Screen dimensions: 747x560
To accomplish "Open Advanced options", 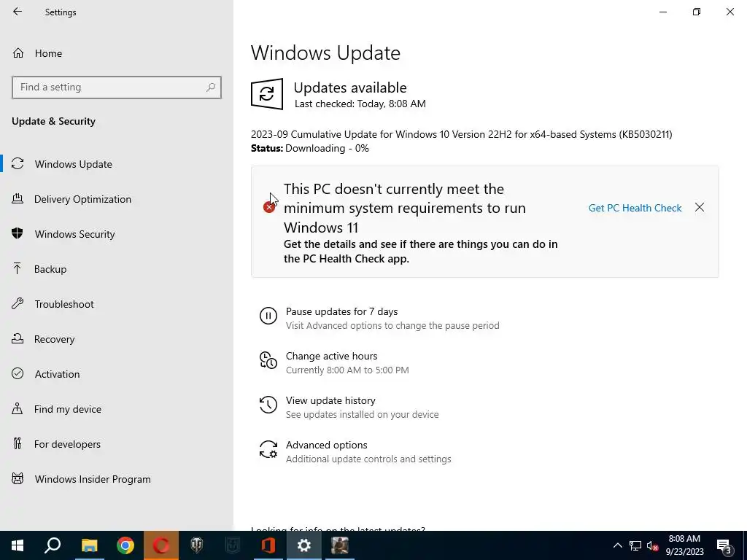I will coord(326,445).
